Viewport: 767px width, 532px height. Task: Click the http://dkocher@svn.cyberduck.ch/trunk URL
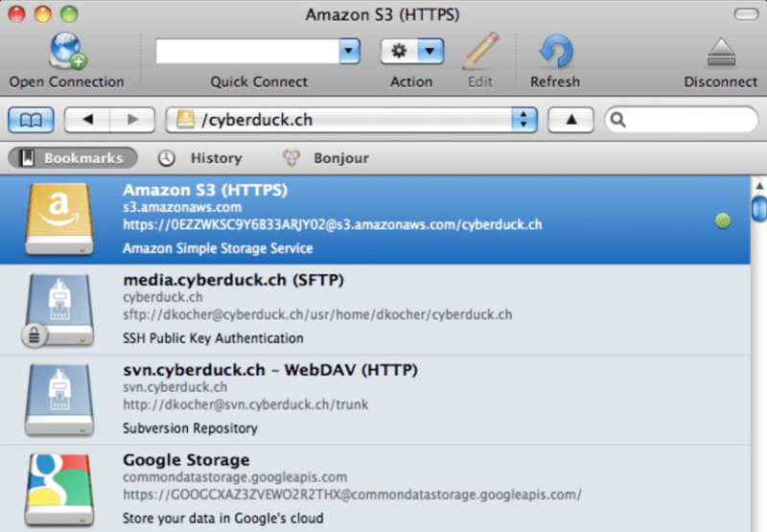(245, 405)
